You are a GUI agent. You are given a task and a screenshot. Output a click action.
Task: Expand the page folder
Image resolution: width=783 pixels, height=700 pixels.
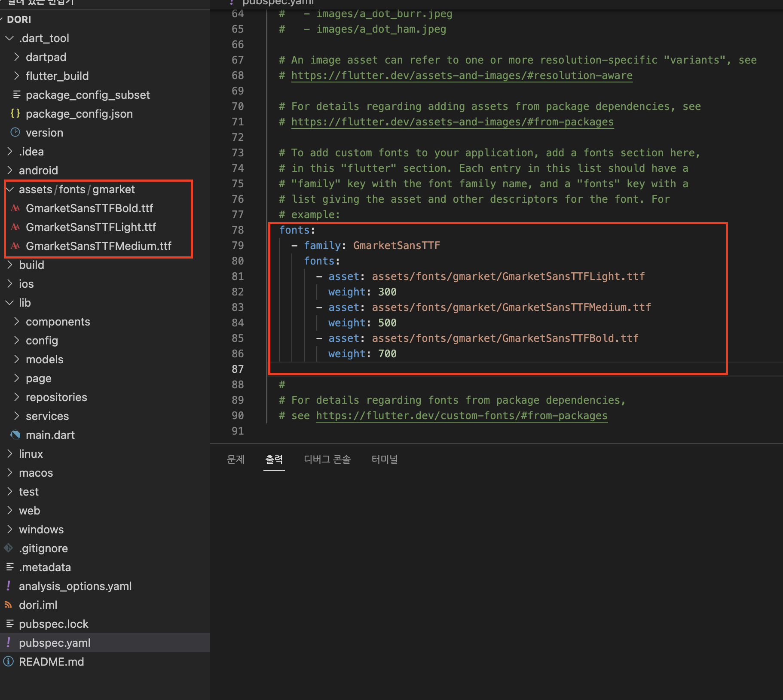(16, 378)
